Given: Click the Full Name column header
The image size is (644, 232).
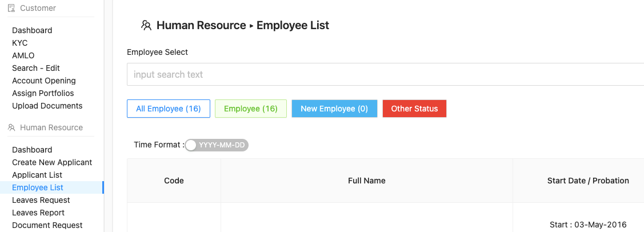Looking at the screenshot, I should (x=367, y=181).
